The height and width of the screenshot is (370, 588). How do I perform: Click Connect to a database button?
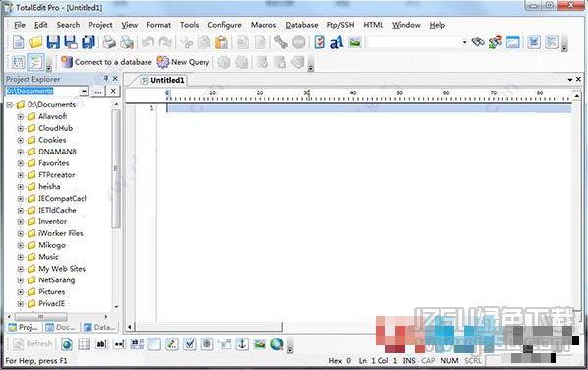(x=106, y=62)
